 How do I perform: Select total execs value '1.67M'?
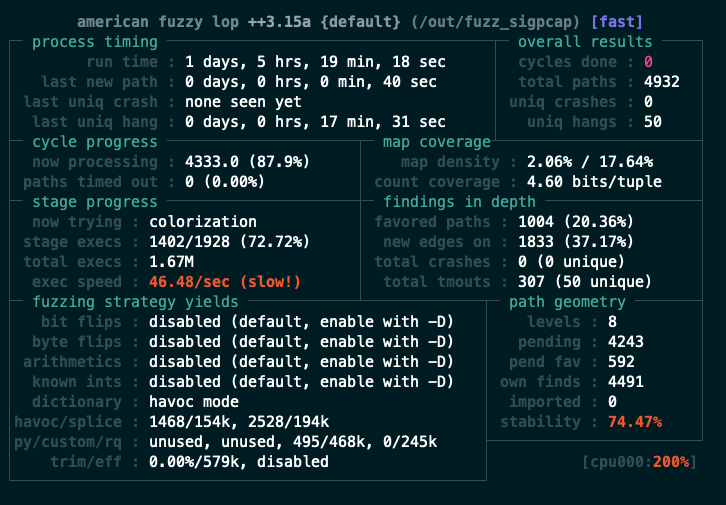(x=171, y=262)
